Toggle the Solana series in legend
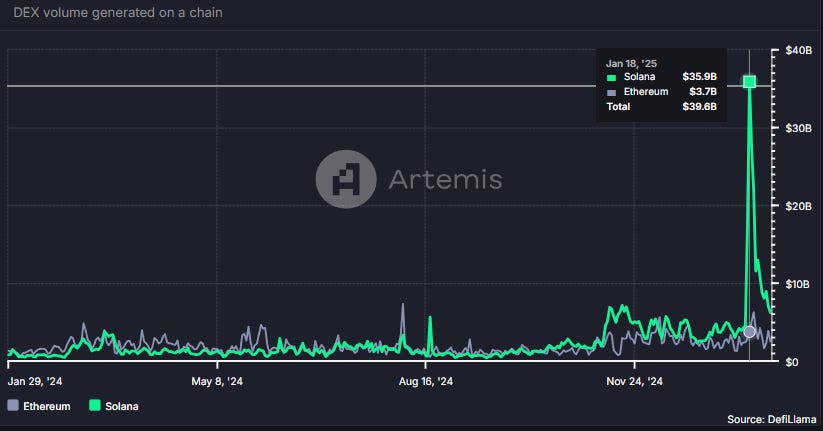The image size is (823, 431). pos(114,406)
